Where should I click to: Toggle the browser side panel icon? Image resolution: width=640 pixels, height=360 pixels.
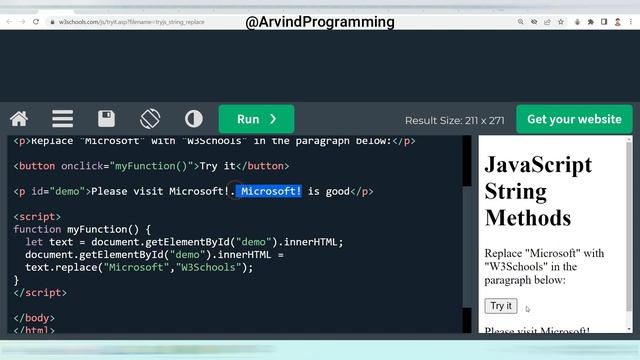(604, 22)
